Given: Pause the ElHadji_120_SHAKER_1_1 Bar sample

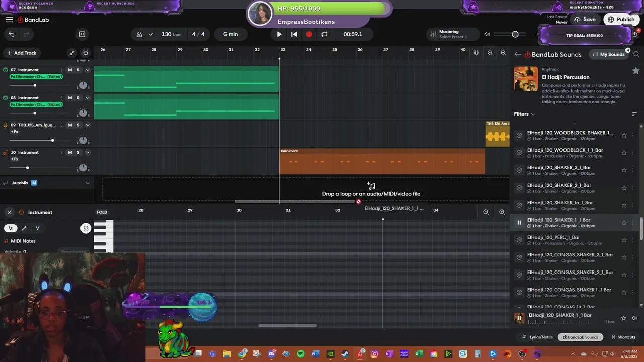Looking at the screenshot, I should [x=519, y=223].
